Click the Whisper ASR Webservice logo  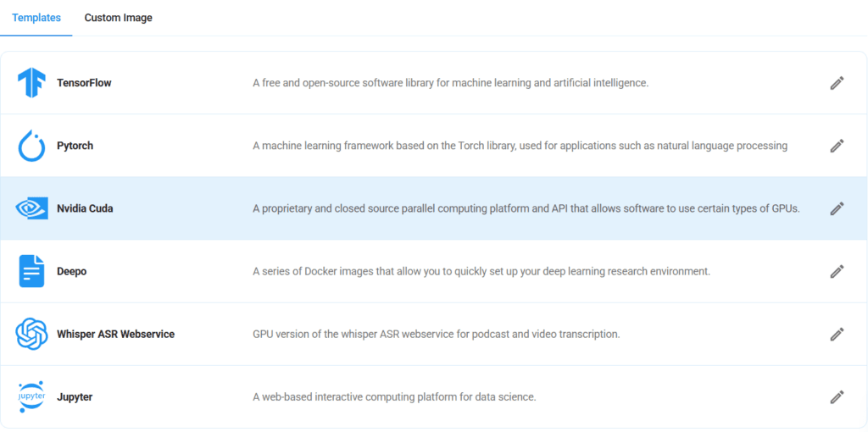coord(31,334)
